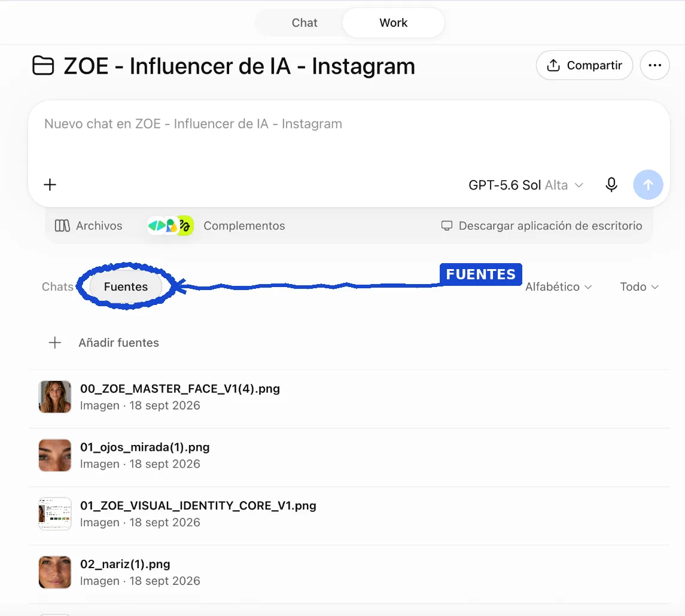Switch to the Chat mode tab
This screenshot has width=685, height=616.
[304, 23]
